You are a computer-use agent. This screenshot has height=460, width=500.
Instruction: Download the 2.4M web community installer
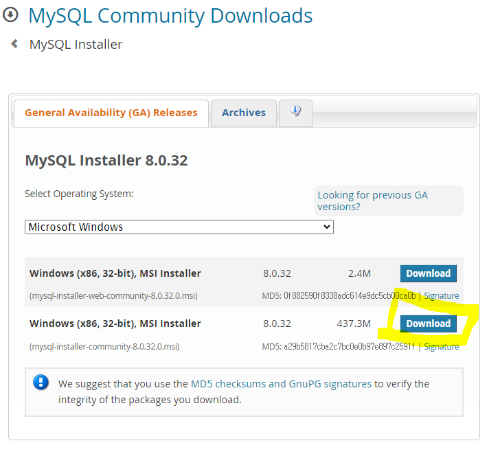point(428,273)
